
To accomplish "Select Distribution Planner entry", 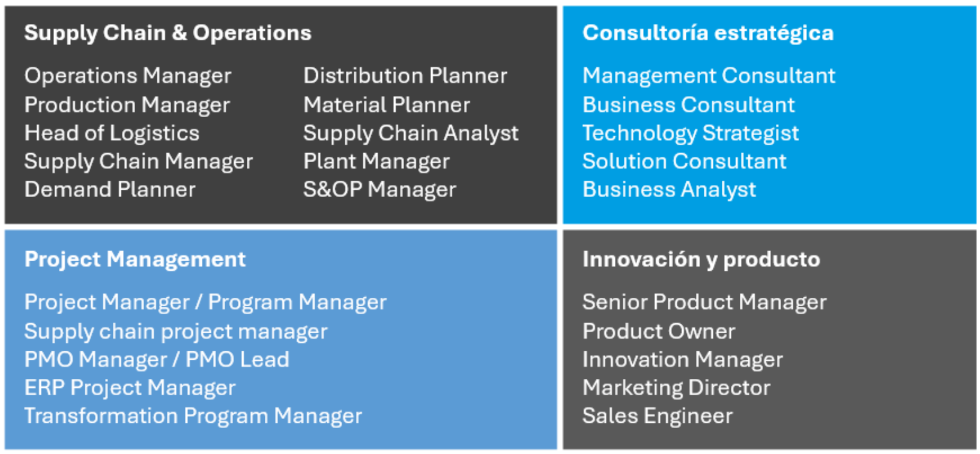I will (x=405, y=76).
